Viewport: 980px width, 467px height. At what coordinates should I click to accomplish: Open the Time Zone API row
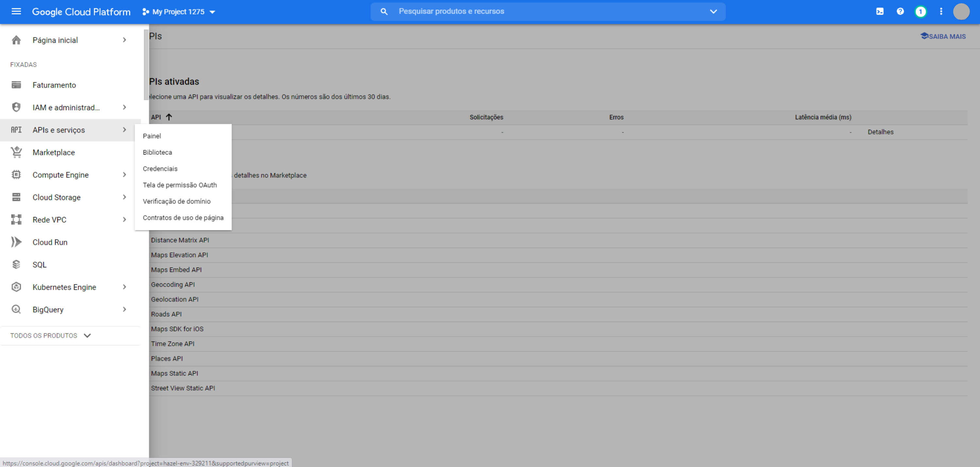coord(558,344)
